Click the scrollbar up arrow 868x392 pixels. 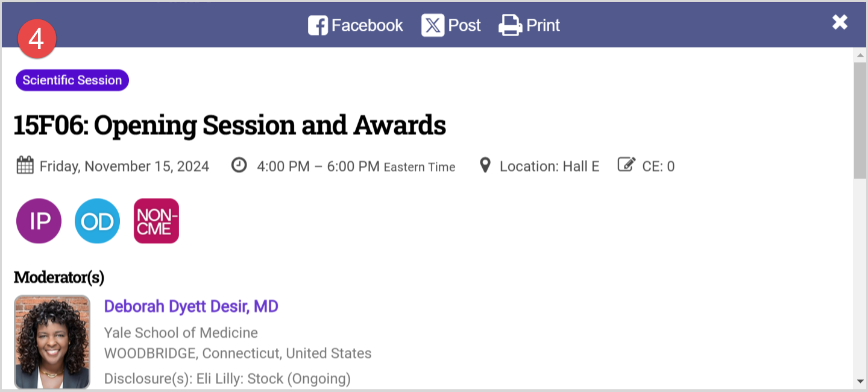click(x=860, y=55)
